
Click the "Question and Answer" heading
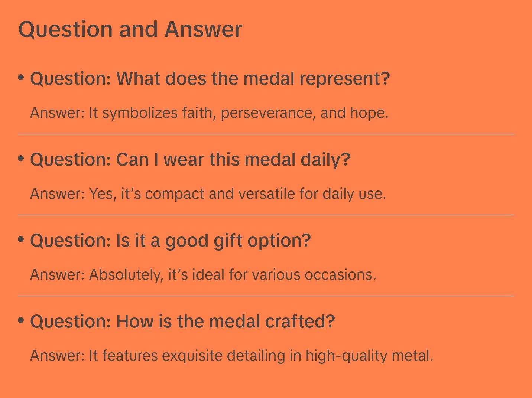point(130,29)
